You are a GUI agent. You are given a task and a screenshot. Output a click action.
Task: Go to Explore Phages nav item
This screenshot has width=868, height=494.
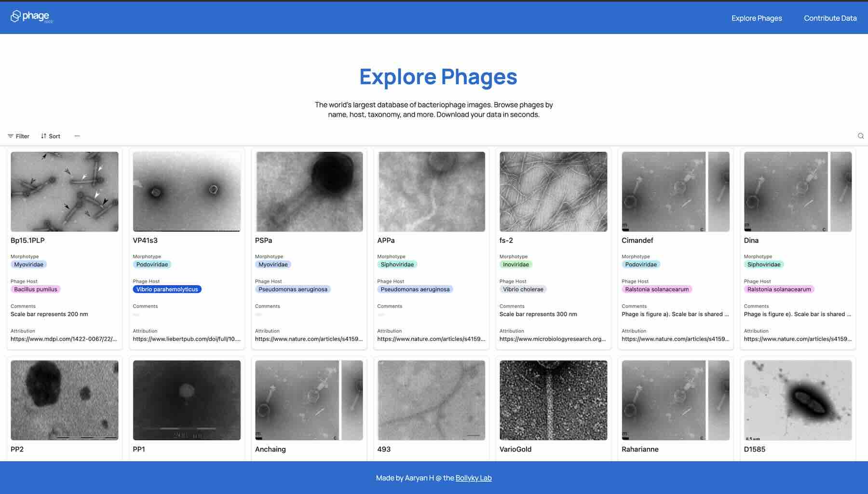click(757, 18)
